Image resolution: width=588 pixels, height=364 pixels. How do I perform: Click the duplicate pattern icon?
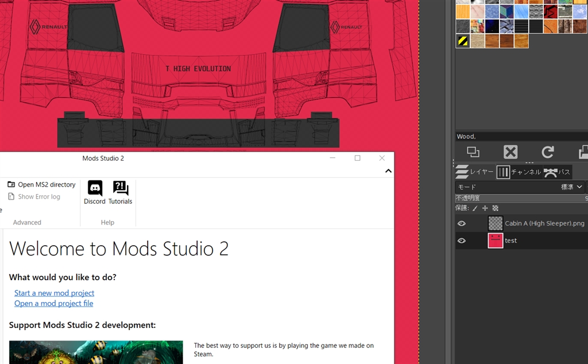[473, 152]
